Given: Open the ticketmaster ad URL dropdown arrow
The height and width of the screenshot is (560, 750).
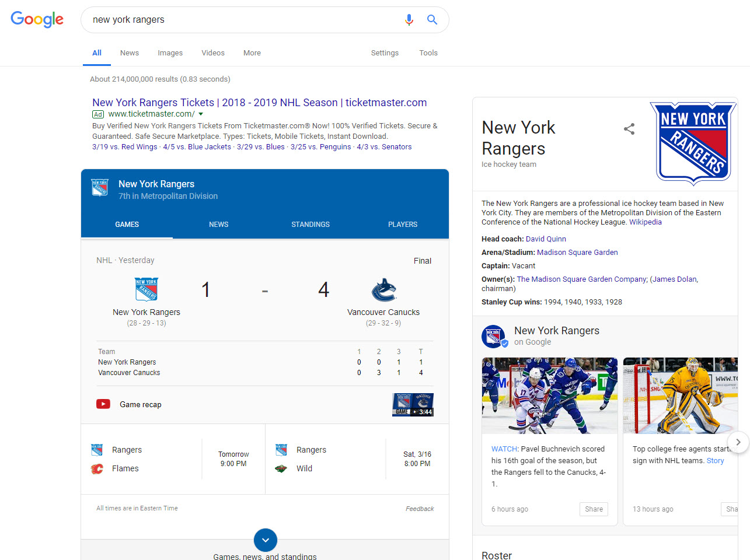Looking at the screenshot, I should 201,114.
